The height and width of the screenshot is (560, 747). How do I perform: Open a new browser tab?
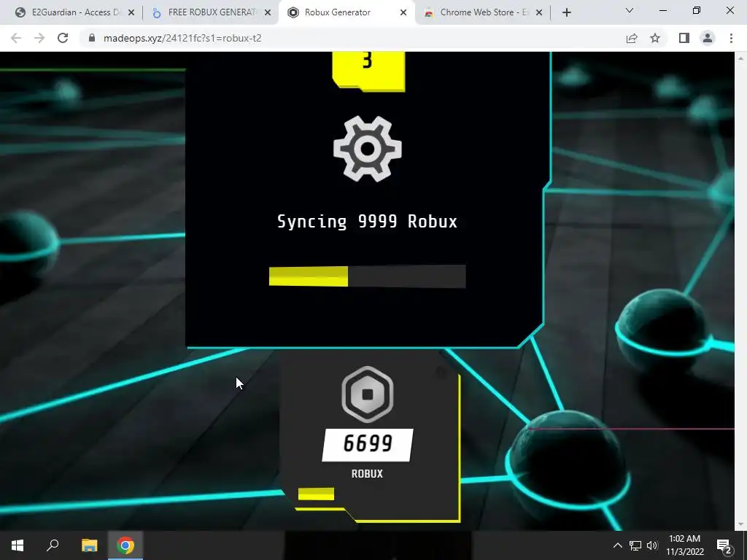(x=566, y=13)
